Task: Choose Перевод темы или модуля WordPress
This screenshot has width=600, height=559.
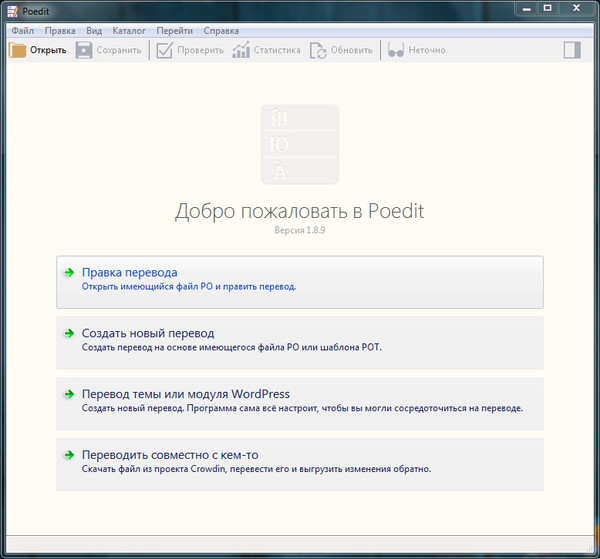Action: tap(186, 394)
